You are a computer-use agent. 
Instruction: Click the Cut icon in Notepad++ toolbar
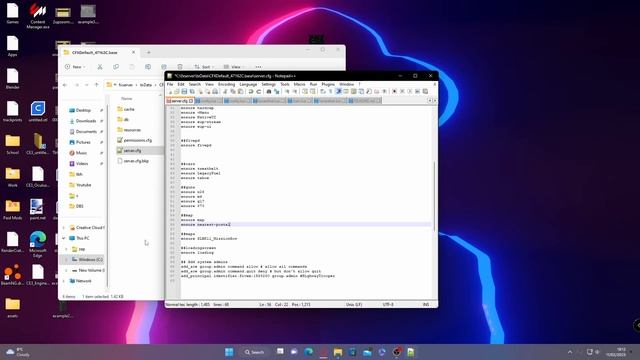[225, 91]
